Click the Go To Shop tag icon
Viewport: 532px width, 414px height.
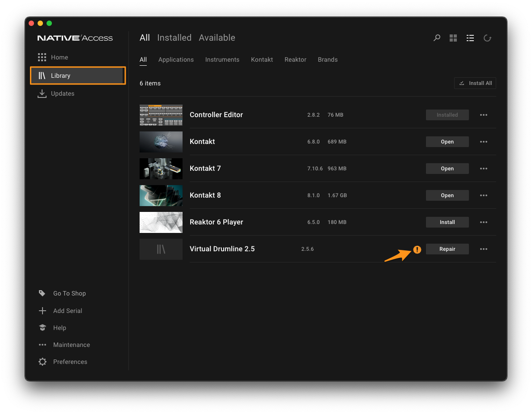42,293
